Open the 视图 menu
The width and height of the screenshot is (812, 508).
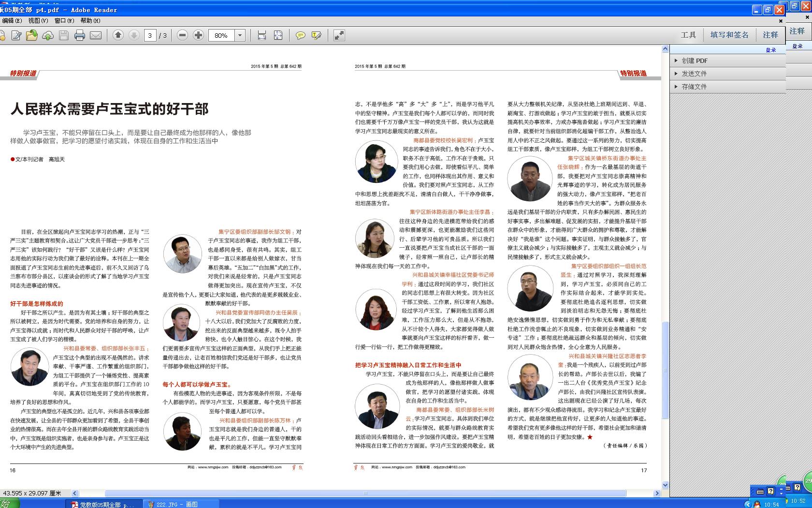click(x=38, y=21)
